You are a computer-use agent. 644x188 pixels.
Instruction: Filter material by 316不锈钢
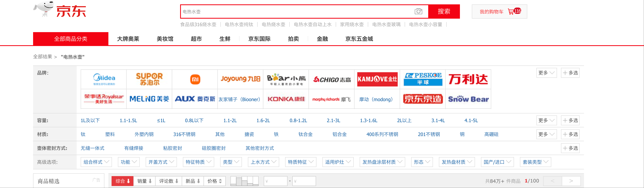pyautogui.click(x=184, y=134)
